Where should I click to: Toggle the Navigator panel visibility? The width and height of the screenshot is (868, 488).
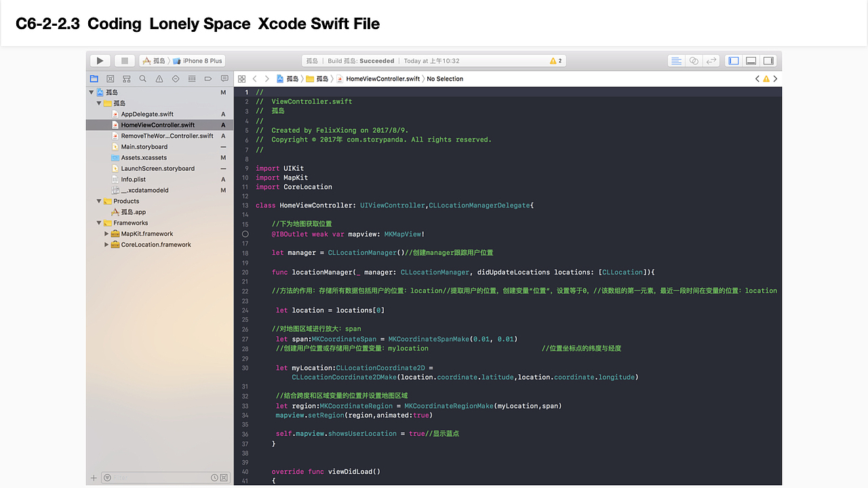point(733,60)
